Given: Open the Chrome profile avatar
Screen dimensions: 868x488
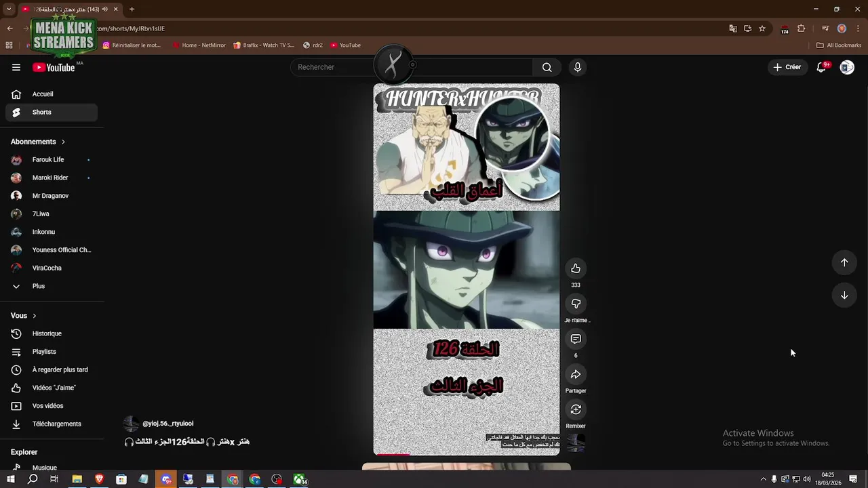Looking at the screenshot, I should coord(842,28).
